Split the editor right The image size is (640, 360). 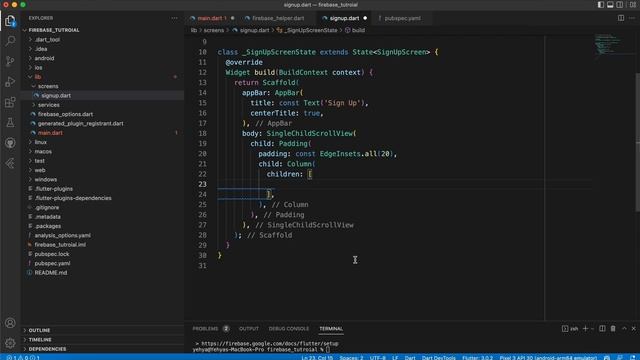pyautogui.click(x=621, y=18)
